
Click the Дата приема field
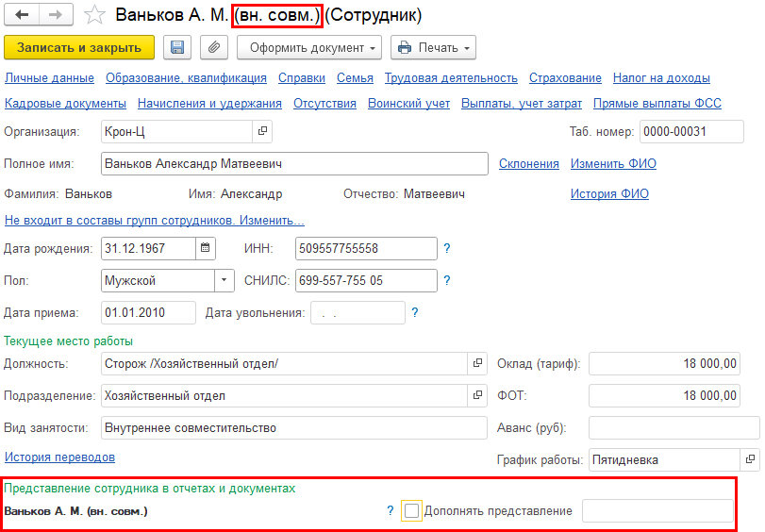tap(148, 312)
